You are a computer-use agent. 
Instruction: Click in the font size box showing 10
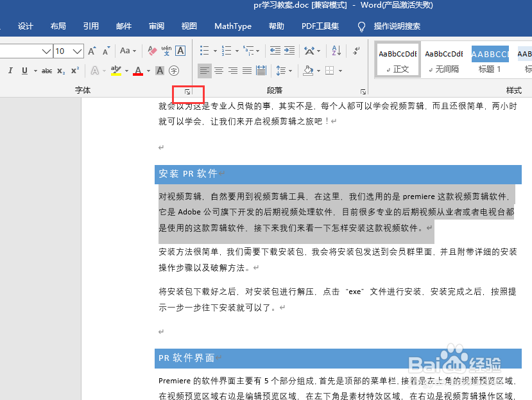[x=63, y=51]
